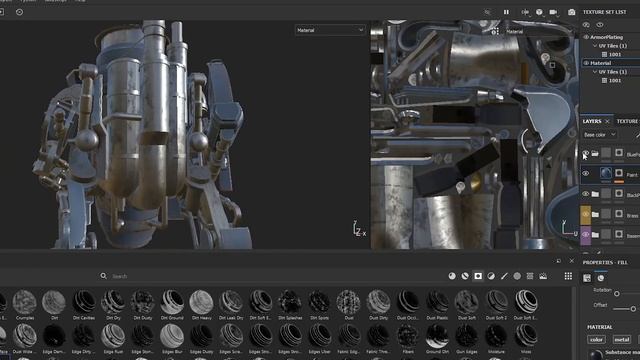Adjust the Rotation slider handle
Screen dimensions: 640x360
(x=617, y=293)
